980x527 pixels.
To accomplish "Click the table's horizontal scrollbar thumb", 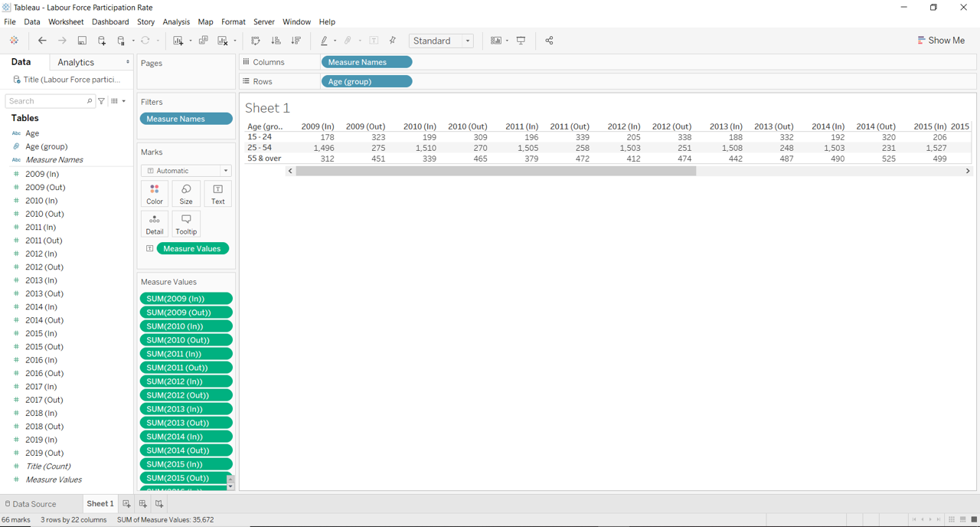I will click(495, 172).
